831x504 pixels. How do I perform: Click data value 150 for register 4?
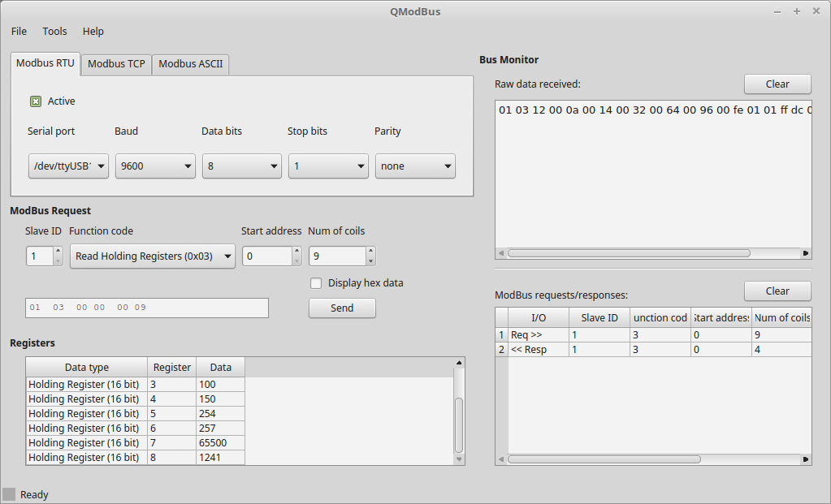tap(220, 399)
